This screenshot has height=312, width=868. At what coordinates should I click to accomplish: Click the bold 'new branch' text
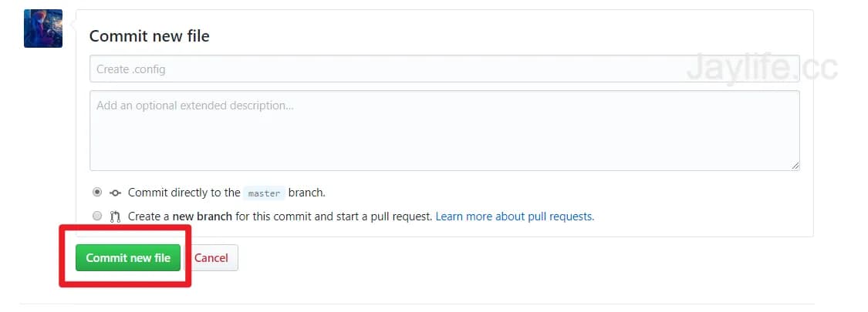tap(202, 216)
